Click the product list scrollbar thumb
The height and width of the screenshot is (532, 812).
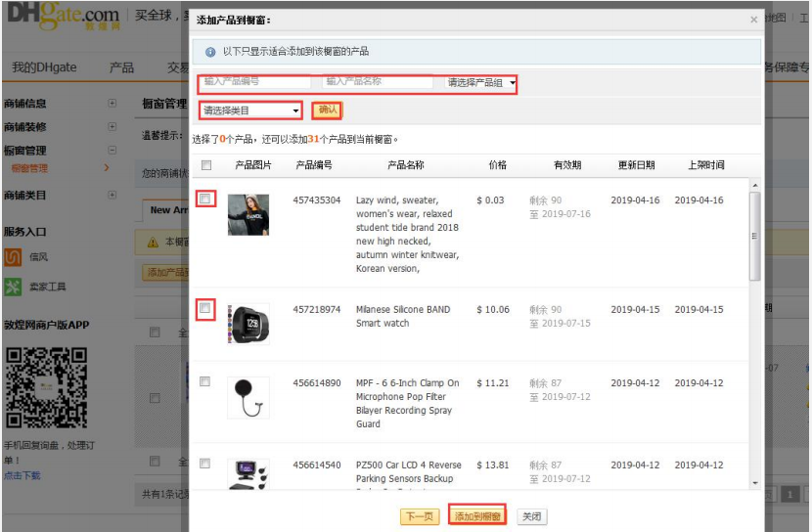tap(755, 236)
